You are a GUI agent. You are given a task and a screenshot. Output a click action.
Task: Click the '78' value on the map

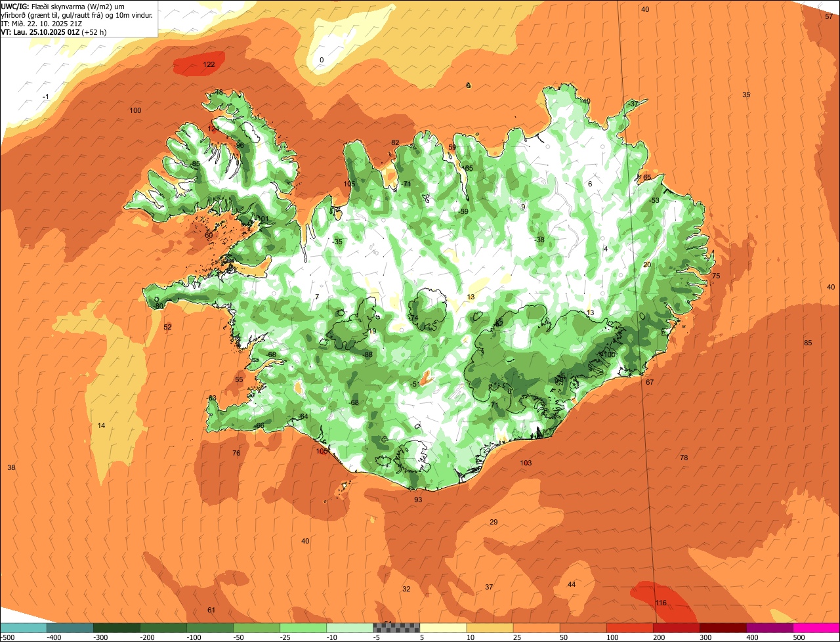(684, 458)
